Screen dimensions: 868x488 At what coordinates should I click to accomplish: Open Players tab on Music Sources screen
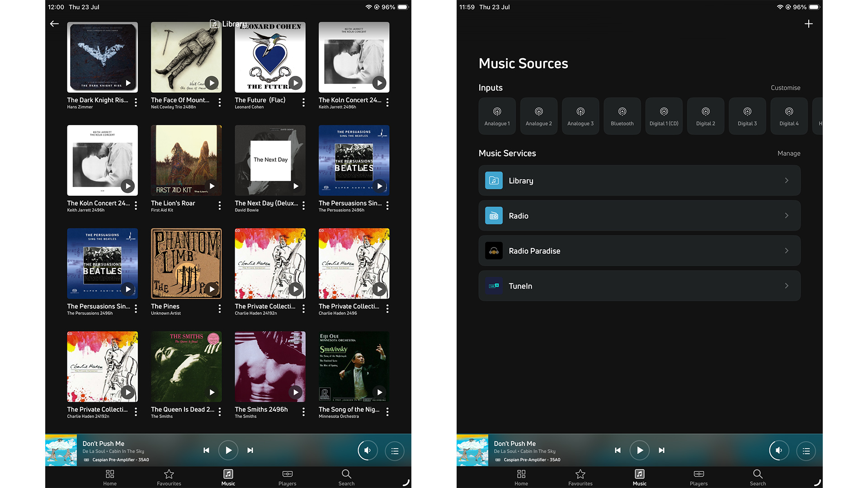[x=699, y=477]
